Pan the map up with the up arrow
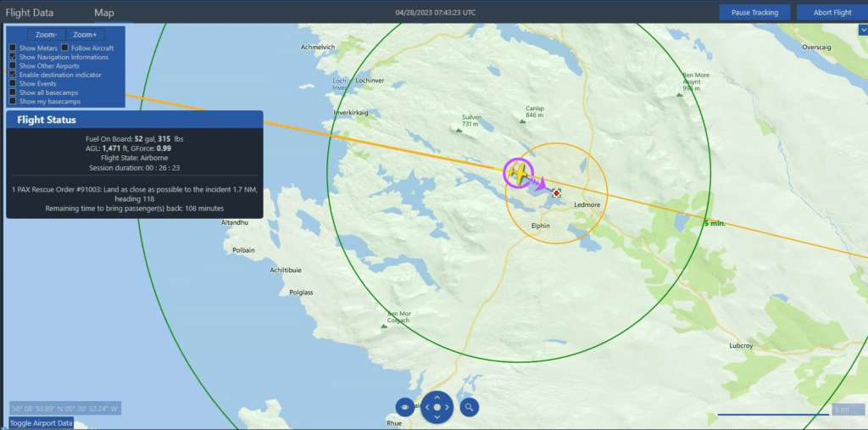The width and height of the screenshot is (868, 430). click(437, 396)
